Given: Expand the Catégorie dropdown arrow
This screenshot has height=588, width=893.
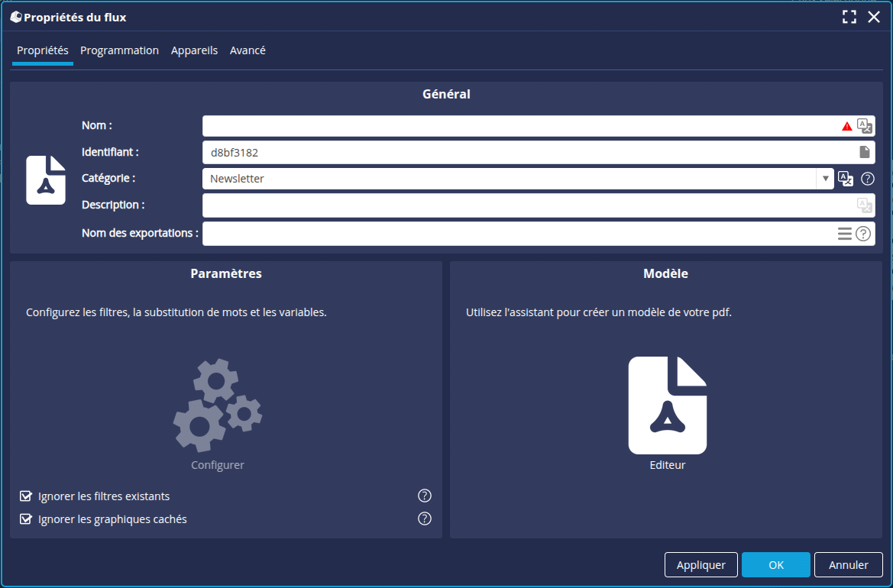Looking at the screenshot, I should tap(825, 179).
